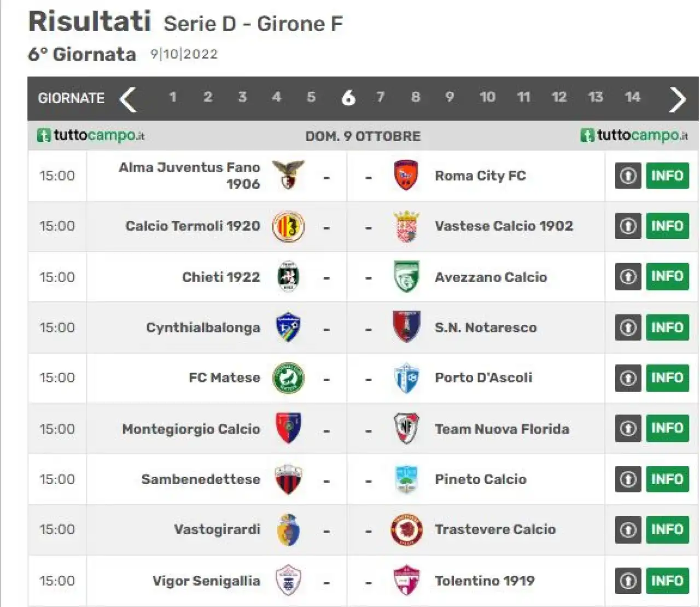700x607 pixels.
Task: Click the gray arrow icon for Vastogirardi match
Action: [x=628, y=529]
